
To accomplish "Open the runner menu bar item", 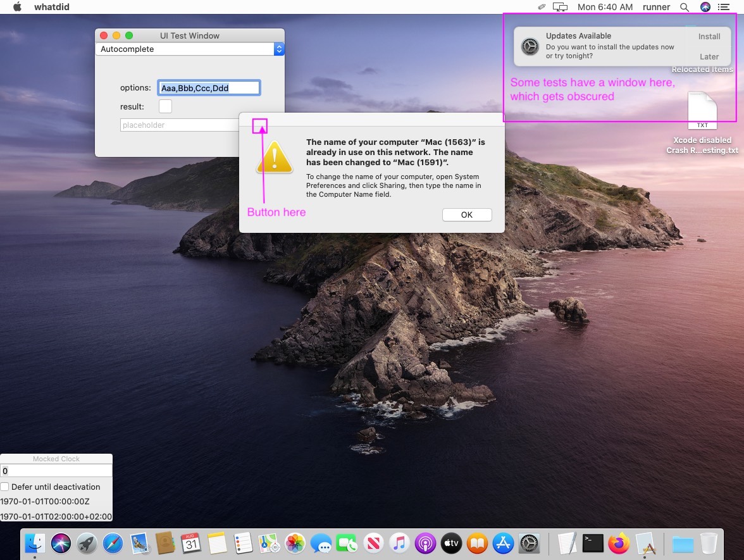I will 656,7.
